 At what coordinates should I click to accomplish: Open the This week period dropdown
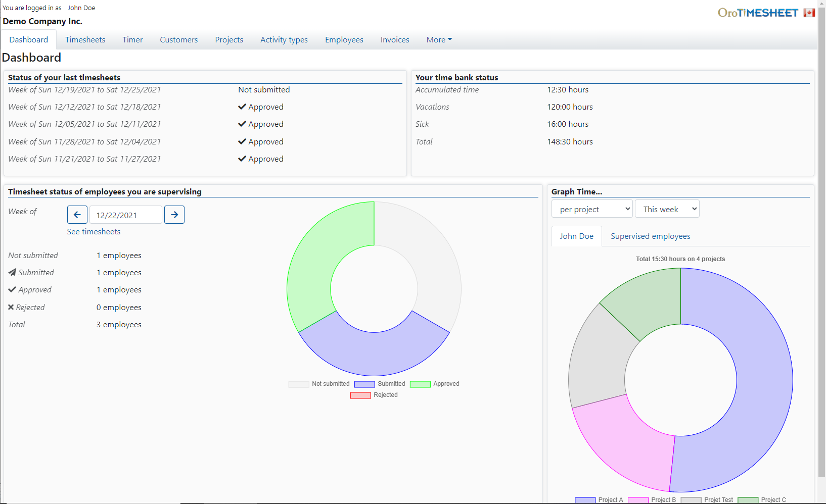pyautogui.click(x=667, y=209)
